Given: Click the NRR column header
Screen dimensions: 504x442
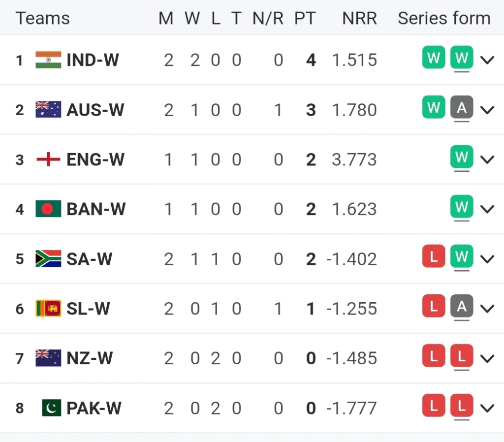Looking at the screenshot, I should (x=360, y=19).
